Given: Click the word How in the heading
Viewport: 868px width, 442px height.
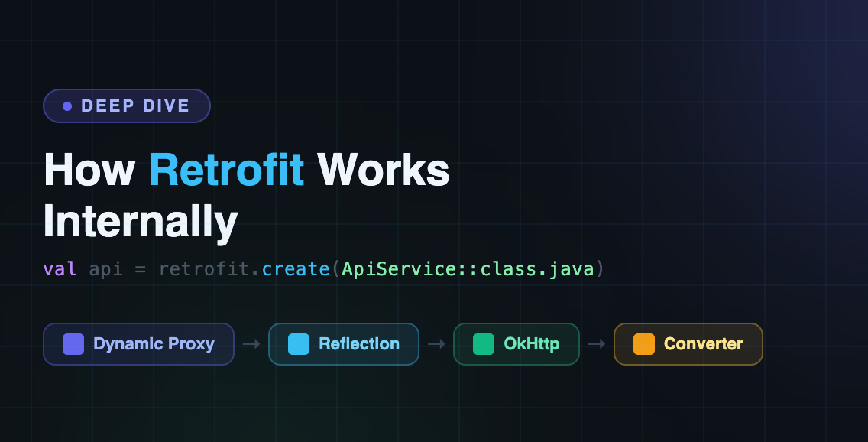Looking at the screenshot, I should click(x=89, y=170).
